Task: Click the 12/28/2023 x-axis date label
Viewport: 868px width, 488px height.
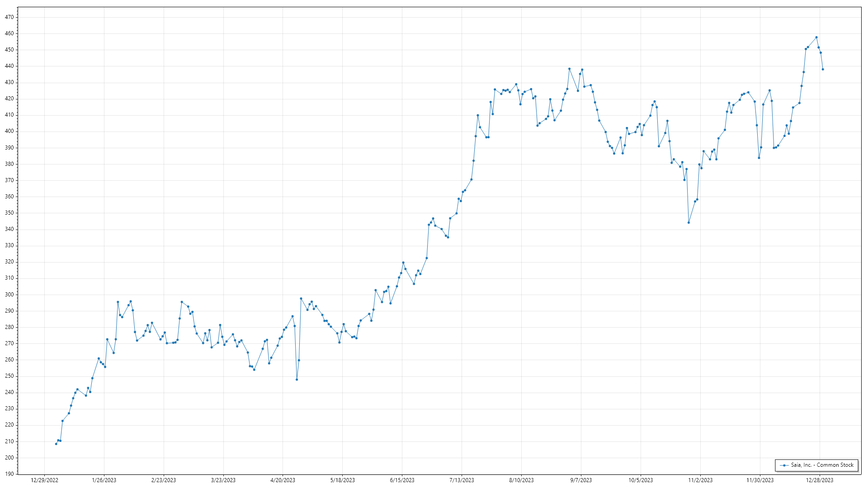Action: pos(820,480)
